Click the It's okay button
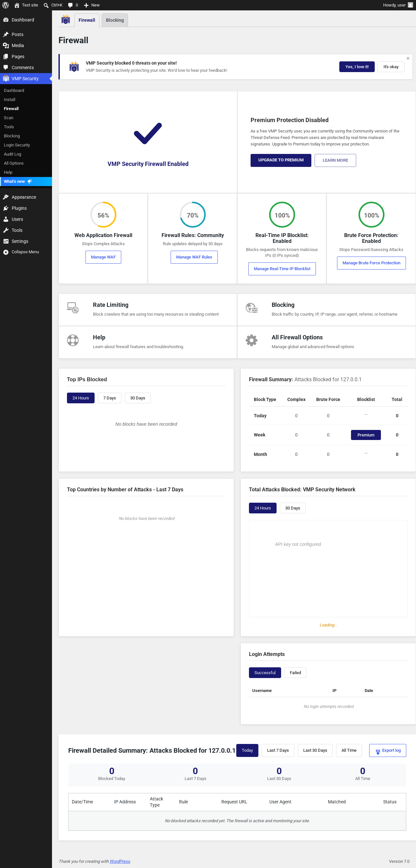 pos(391,67)
